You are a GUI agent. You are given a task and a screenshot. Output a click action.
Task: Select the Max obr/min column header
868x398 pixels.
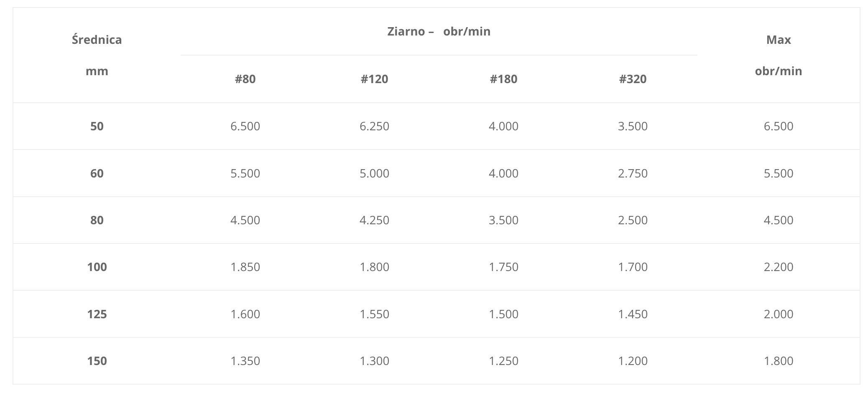tap(779, 55)
